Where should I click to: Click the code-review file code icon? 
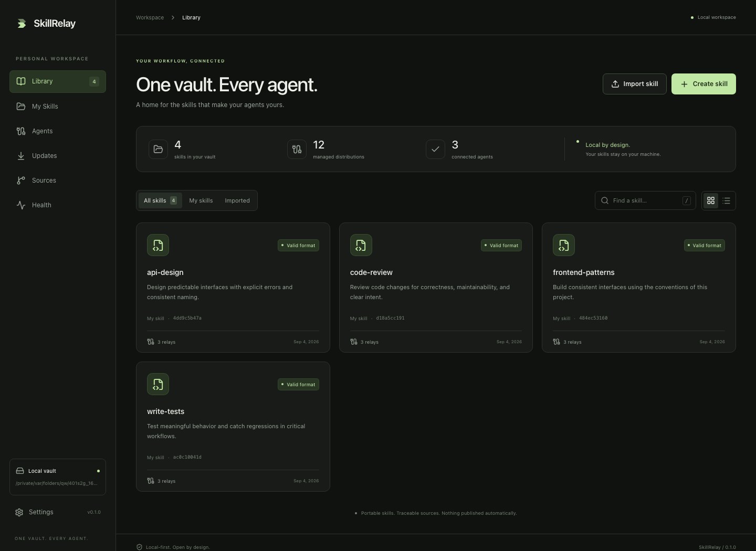tap(361, 245)
